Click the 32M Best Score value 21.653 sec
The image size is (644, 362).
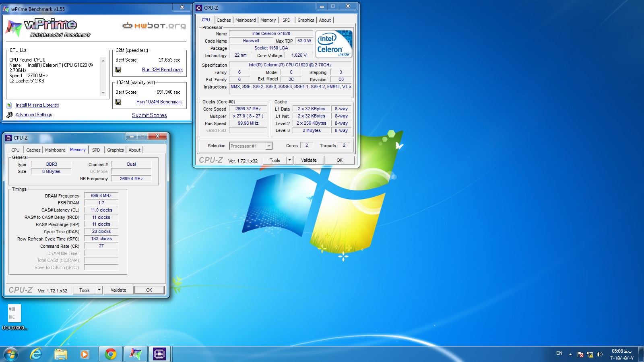169,60
